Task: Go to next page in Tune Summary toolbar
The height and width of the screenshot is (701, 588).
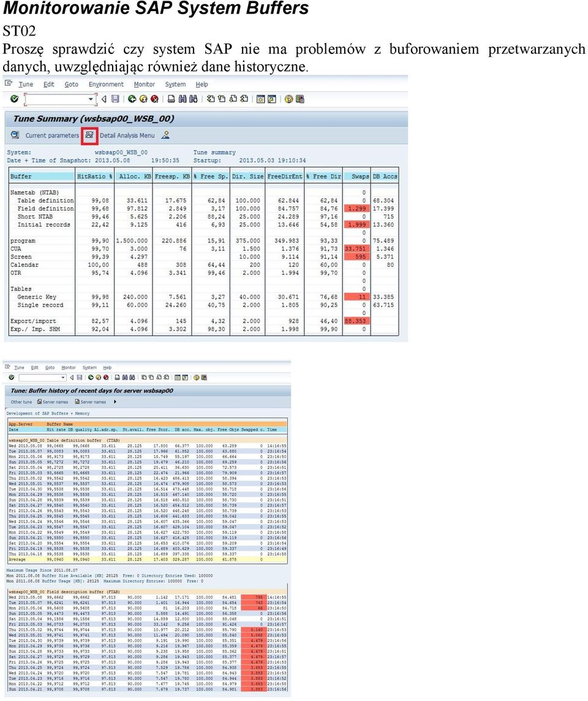Action: (x=233, y=99)
